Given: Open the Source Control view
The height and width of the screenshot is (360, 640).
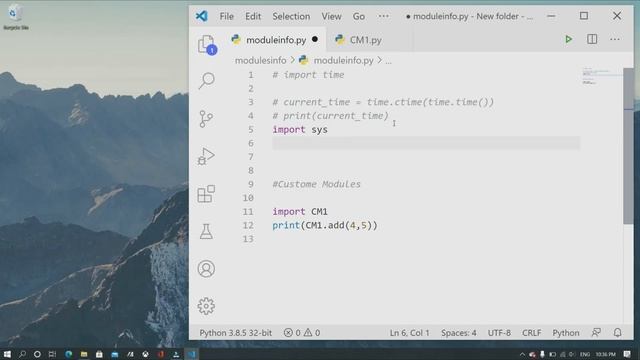Looking at the screenshot, I should point(206,119).
